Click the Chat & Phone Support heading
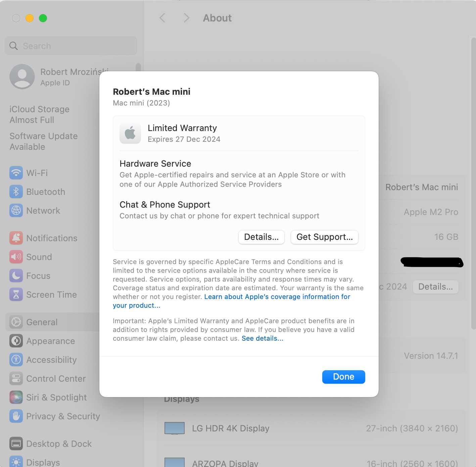476x467 pixels. click(x=165, y=205)
